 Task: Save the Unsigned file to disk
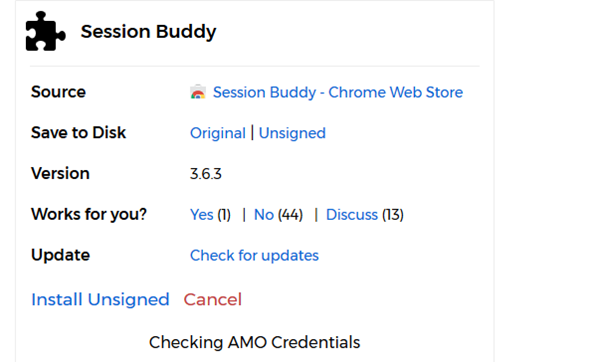(292, 133)
